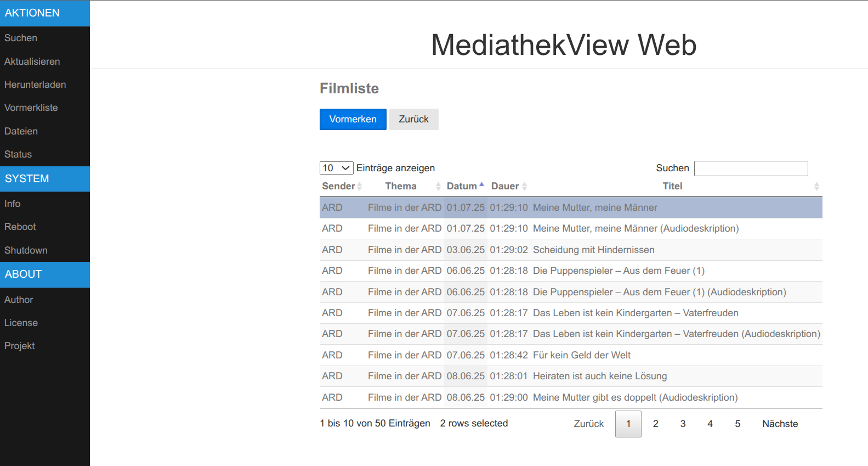This screenshot has height=466, width=868.
Task: Toggle Datum column sort direction
Action: point(481,186)
